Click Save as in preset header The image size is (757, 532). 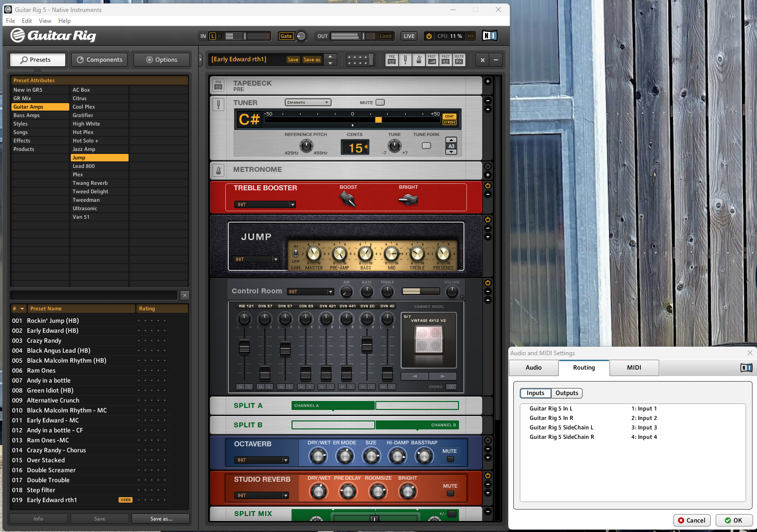pos(312,60)
